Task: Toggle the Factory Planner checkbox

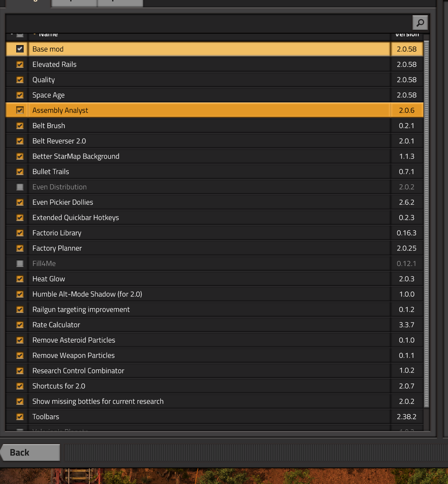Action: point(20,248)
